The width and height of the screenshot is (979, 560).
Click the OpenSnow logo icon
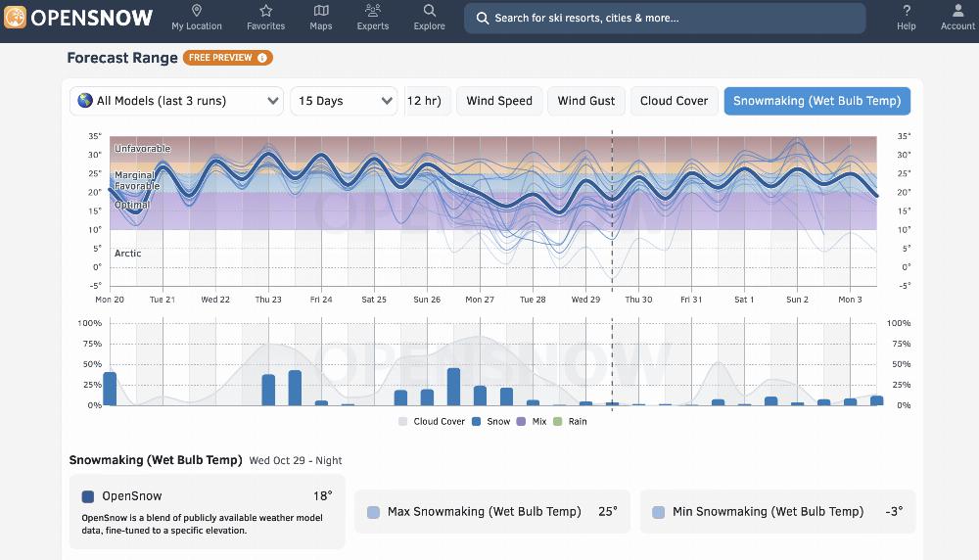point(16,18)
